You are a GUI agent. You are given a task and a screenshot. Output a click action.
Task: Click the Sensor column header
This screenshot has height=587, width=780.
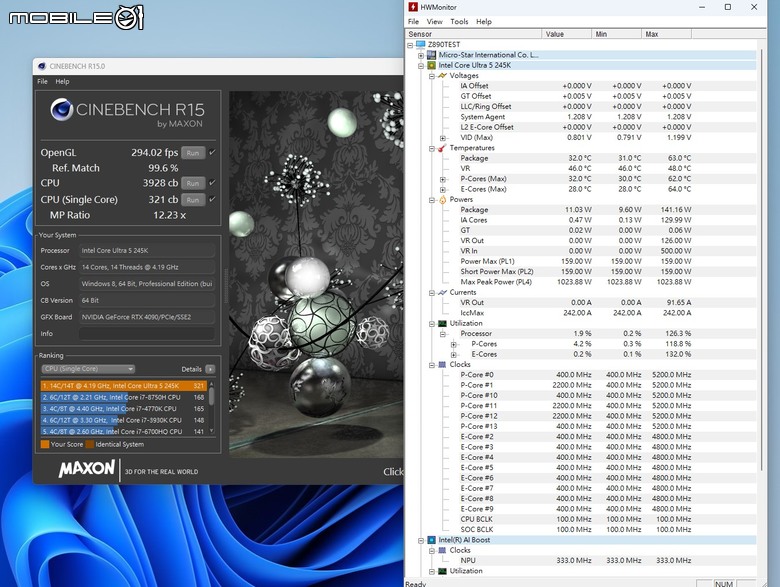[x=473, y=34]
